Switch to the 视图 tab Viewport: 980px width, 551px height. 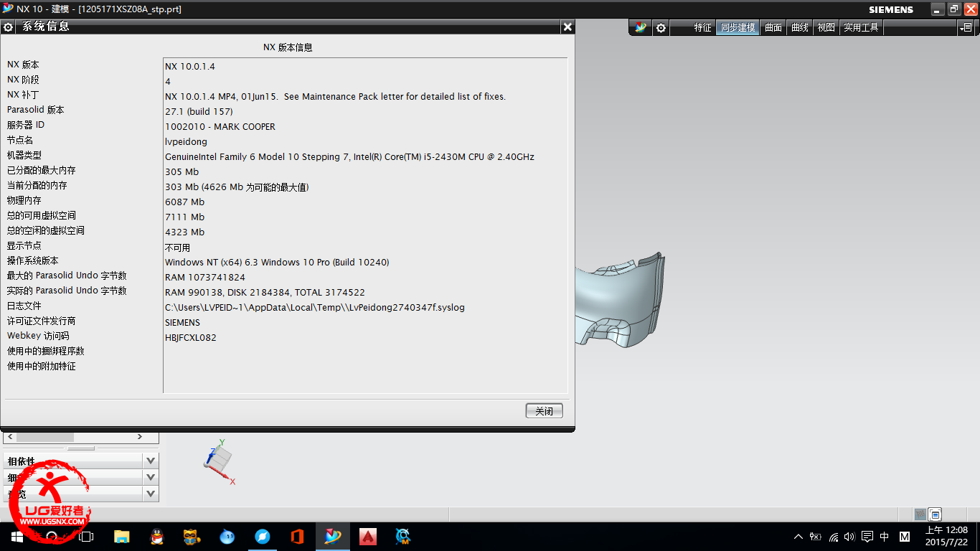pos(826,27)
